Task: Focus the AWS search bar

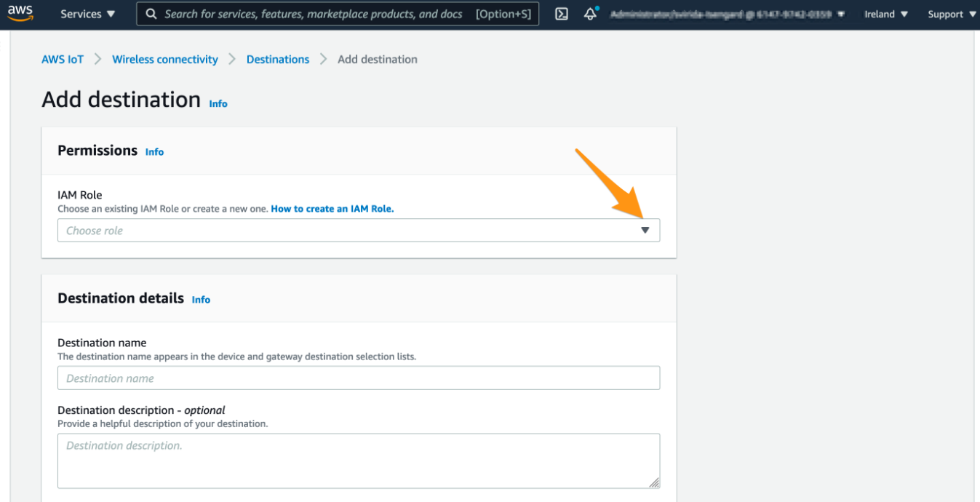Action: pos(338,14)
